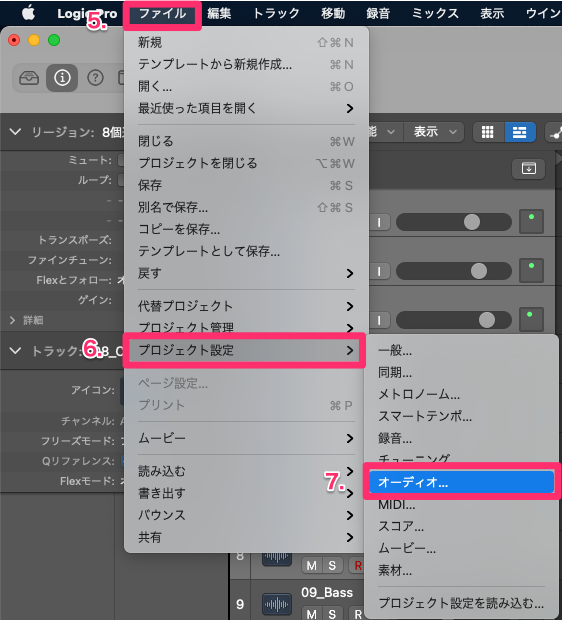Choose 別名で保存…

pyautogui.click(x=246, y=207)
